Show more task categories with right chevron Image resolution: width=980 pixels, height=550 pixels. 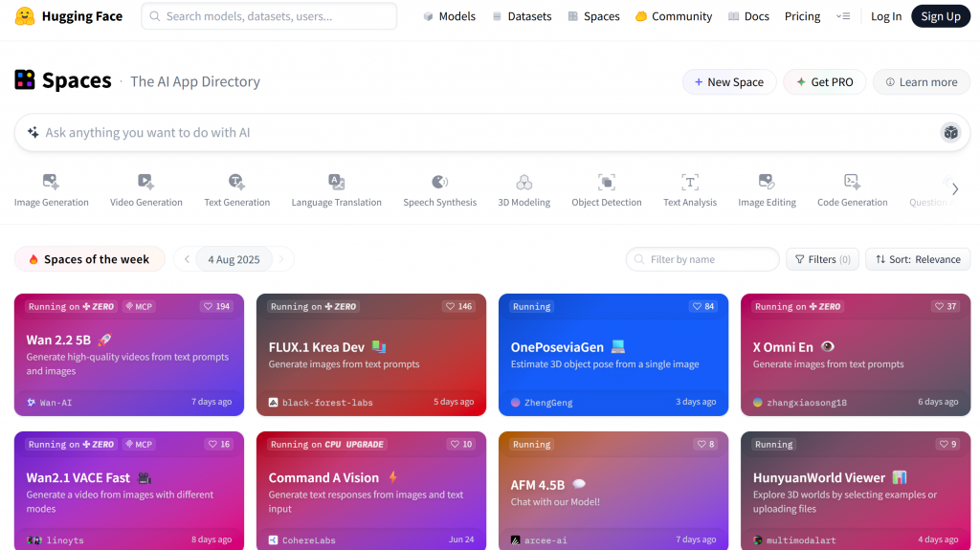[955, 189]
